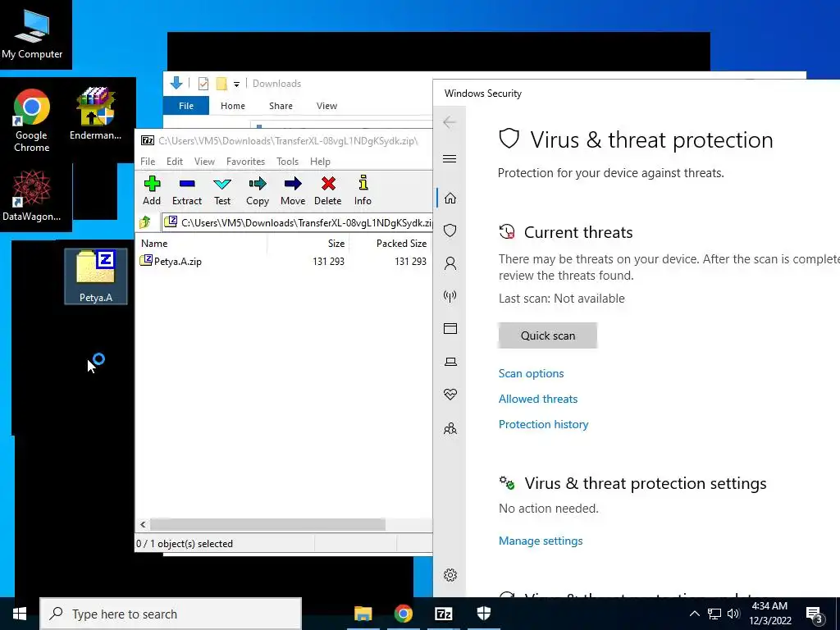This screenshot has width=840, height=630.
Task: Start a Quick scan
Action: [x=547, y=336]
